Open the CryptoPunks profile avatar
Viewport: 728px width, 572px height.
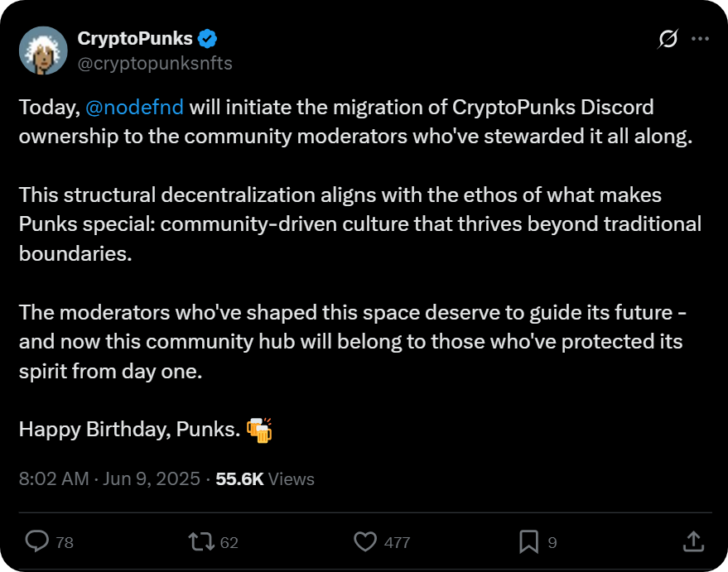(41, 49)
